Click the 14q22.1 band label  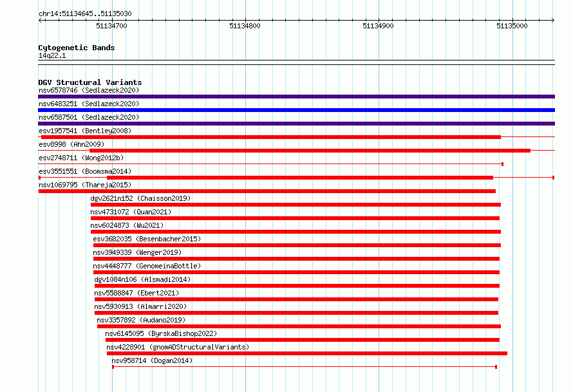(52, 55)
